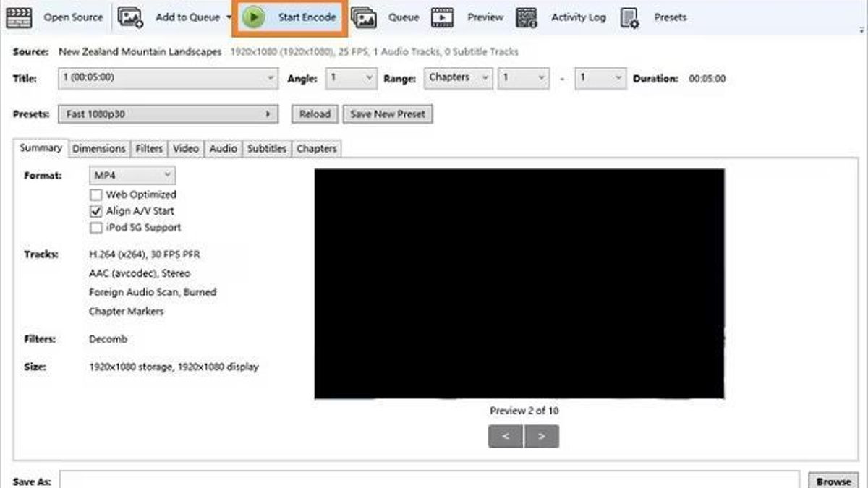Go to the Audio tab
This screenshot has width=868, height=488.
coord(223,148)
